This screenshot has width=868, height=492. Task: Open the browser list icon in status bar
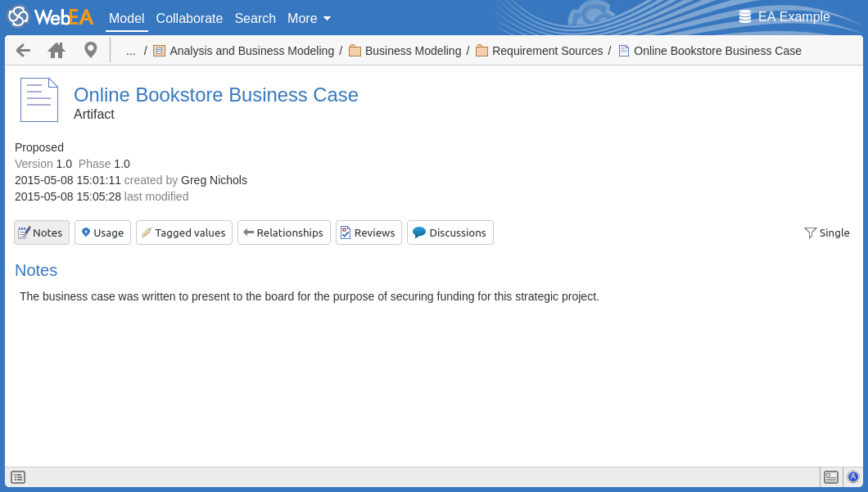click(x=18, y=477)
